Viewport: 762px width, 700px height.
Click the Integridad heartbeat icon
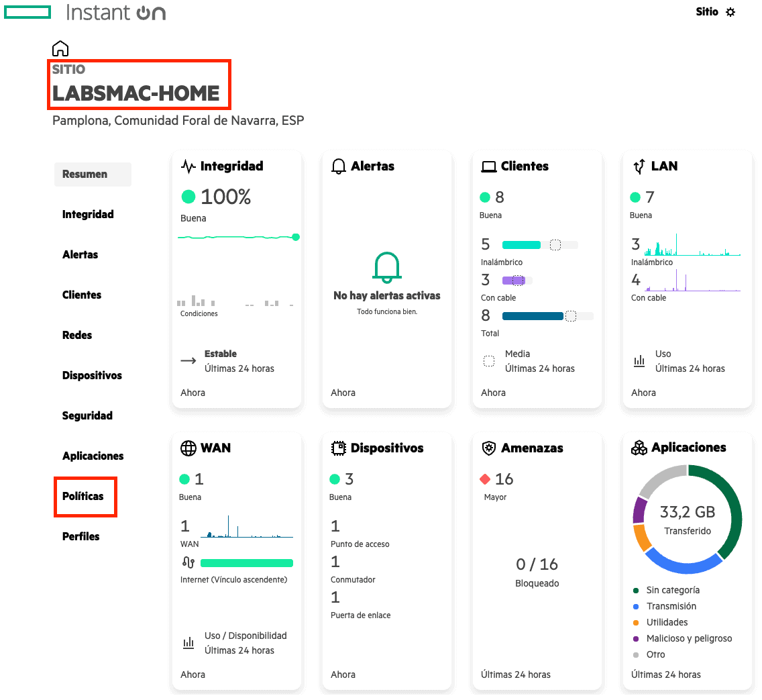[188, 166]
